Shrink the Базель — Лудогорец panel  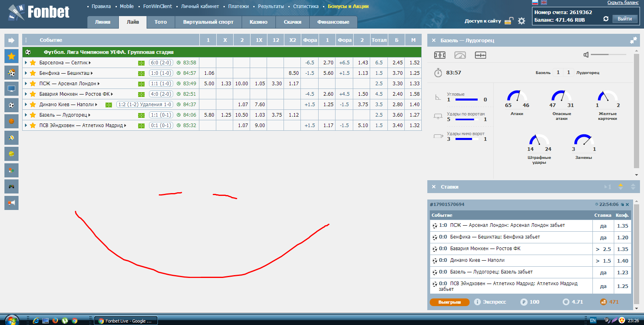coord(634,40)
